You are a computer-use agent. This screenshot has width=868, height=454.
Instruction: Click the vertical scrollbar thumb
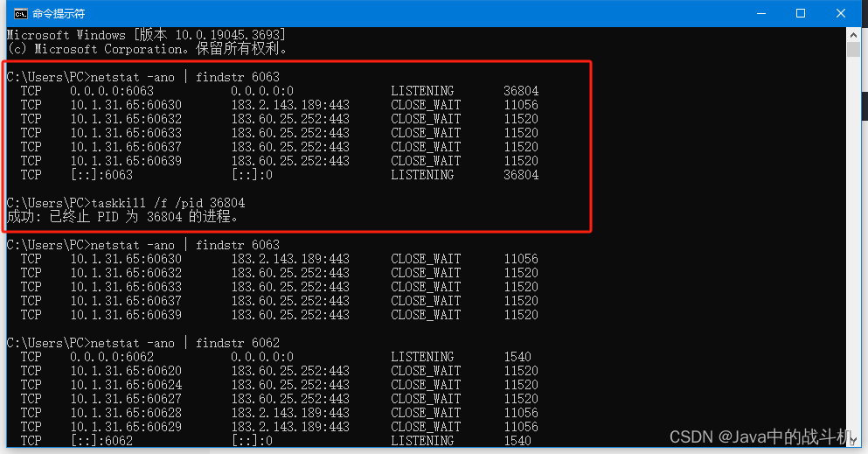[x=853, y=49]
